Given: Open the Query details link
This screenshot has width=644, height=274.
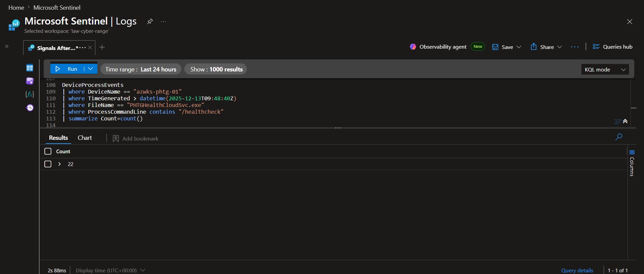Looking at the screenshot, I should (577, 270).
